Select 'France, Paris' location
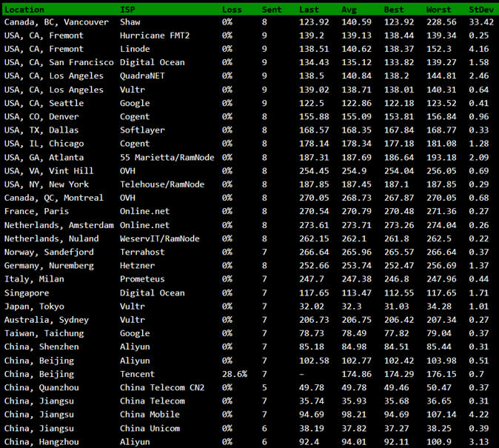499x448 pixels. (36, 212)
